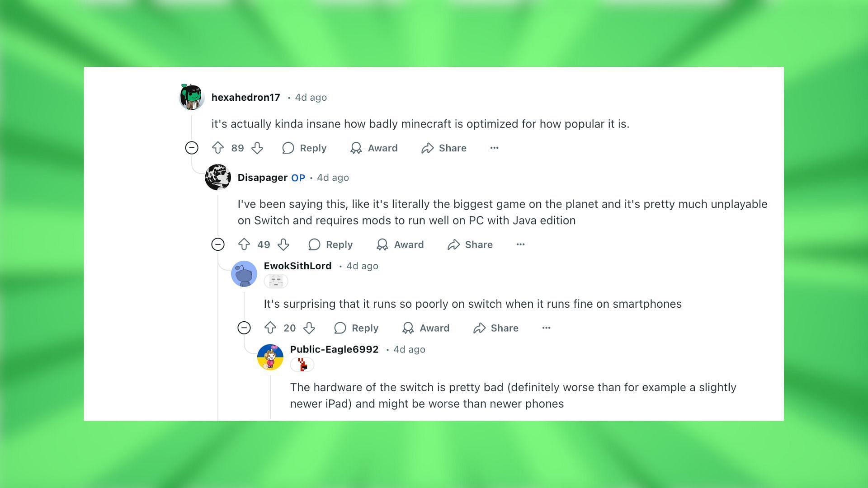Click Award on hexahedron17's comment
The image size is (868, 488).
tap(374, 147)
